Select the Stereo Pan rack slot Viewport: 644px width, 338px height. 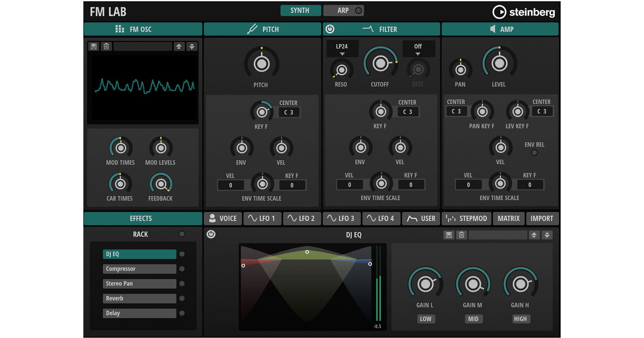[139, 283]
